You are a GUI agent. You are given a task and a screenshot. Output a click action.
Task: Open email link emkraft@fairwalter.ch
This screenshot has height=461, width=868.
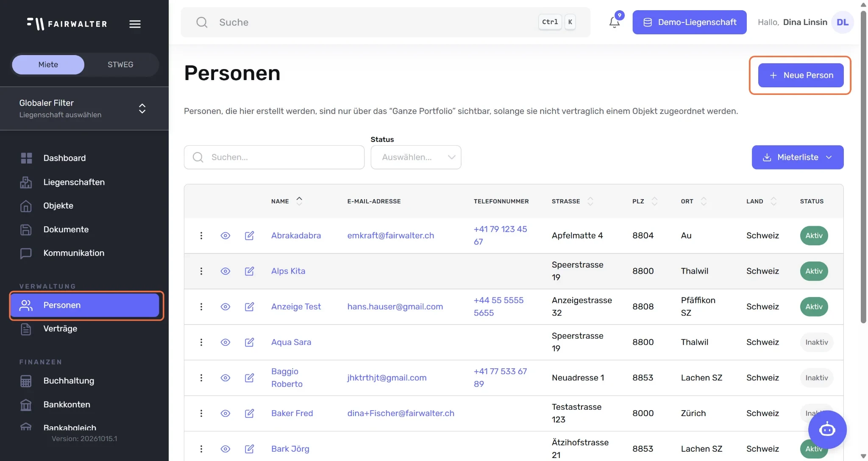(x=390, y=236)
